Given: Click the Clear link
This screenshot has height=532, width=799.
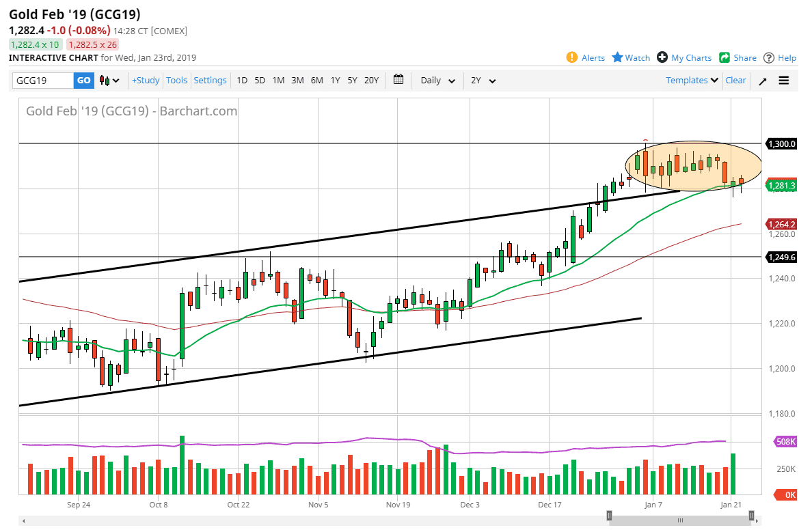Looking at the screenshot, I should [735, 80].
